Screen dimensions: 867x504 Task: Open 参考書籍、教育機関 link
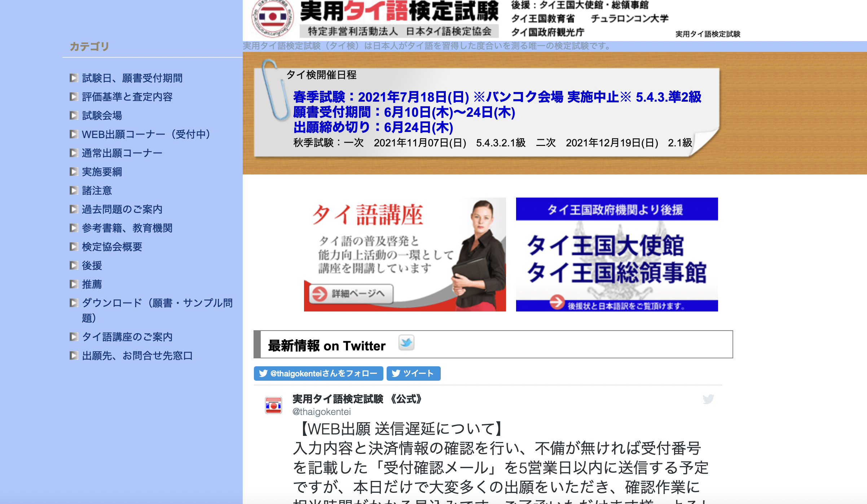(x=127, y=228)
